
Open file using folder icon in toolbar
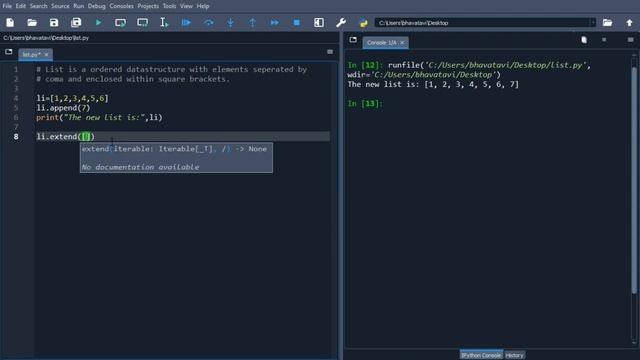pos(32,23)
